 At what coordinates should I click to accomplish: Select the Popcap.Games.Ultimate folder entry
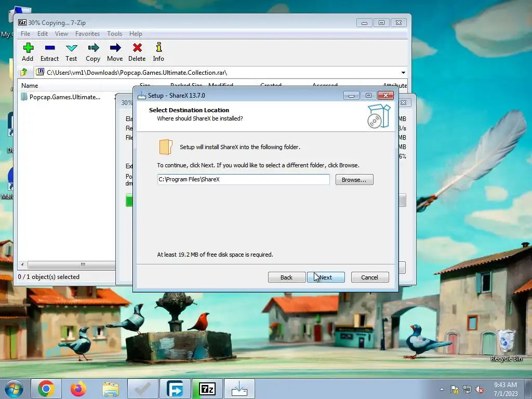point(60,97)
